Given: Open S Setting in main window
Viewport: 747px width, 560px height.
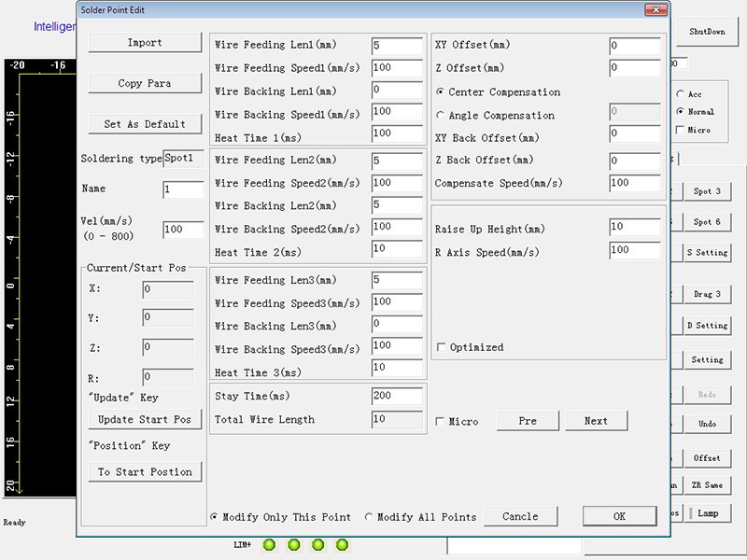Looking at the screenshot, I should click(x=708, y=252).
